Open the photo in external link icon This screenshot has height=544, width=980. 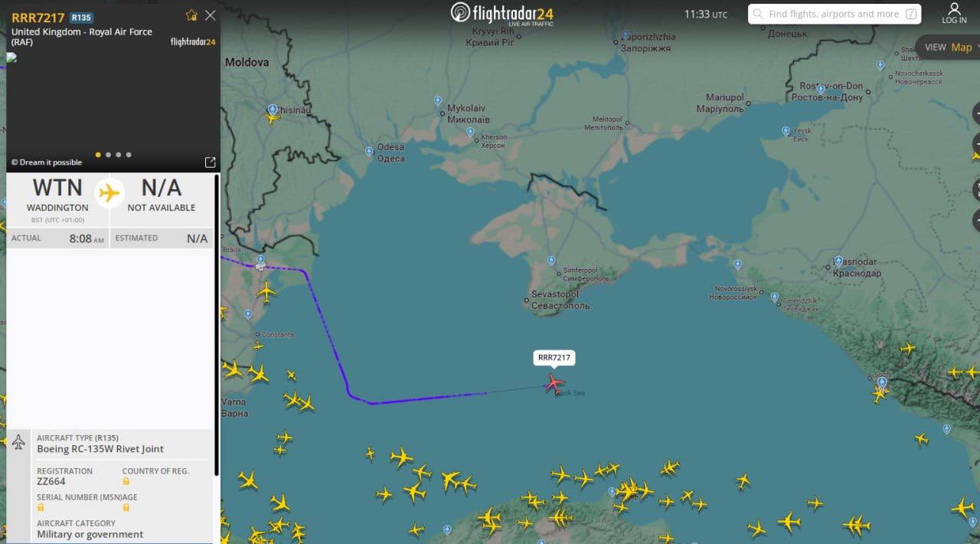coord(210,162)
